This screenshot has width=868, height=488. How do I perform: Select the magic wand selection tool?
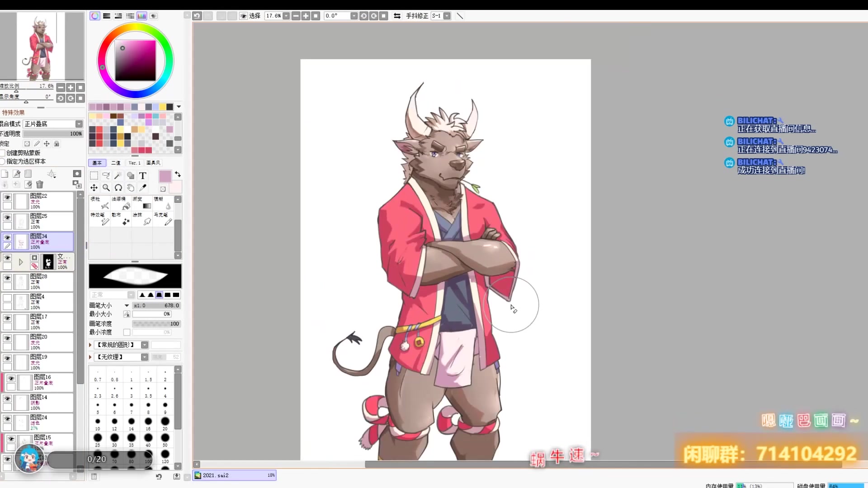118,176
